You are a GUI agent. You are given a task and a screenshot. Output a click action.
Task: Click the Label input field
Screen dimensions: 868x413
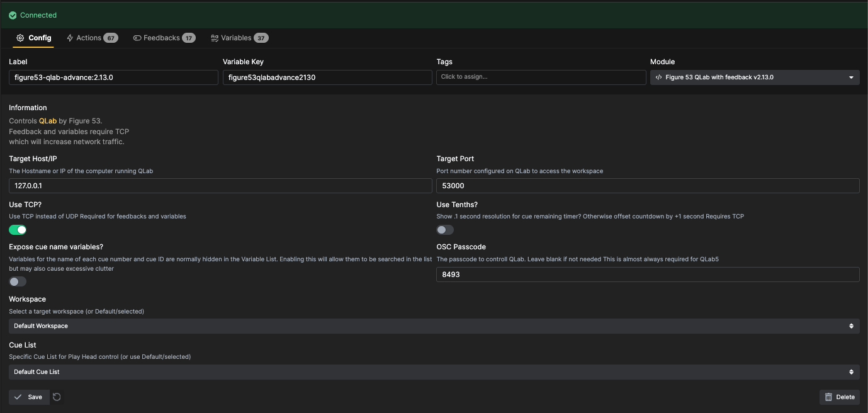(x=113, y=77)
